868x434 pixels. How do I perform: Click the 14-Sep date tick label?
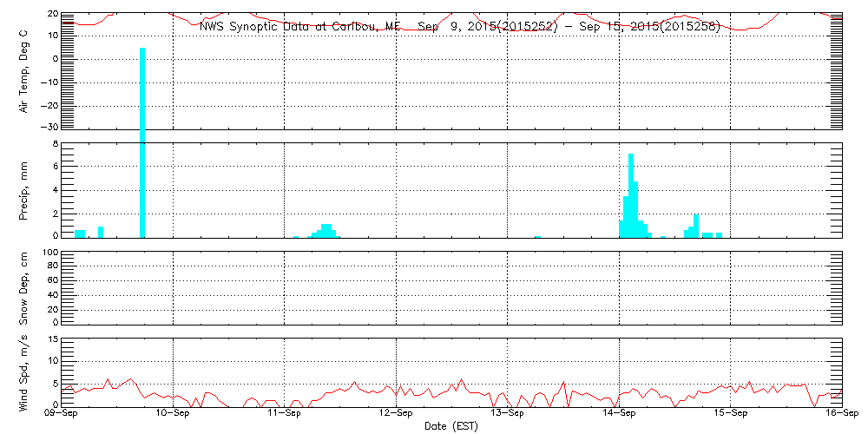619,415
